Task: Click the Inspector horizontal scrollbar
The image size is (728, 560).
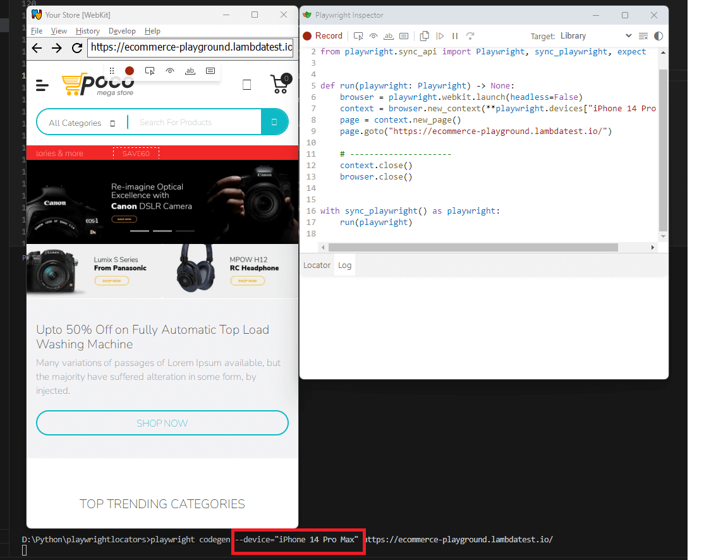Action: coord(473,248)
